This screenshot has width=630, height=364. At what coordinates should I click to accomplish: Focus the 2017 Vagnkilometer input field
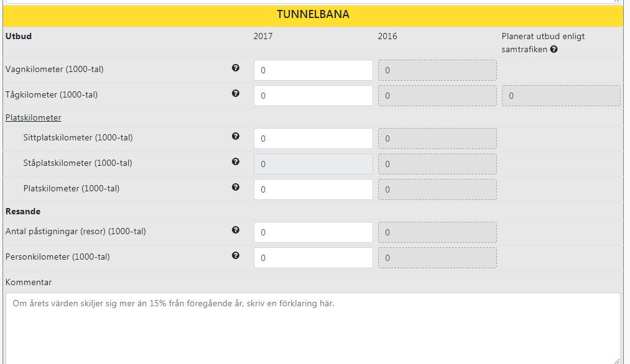[x=313, y=70]
